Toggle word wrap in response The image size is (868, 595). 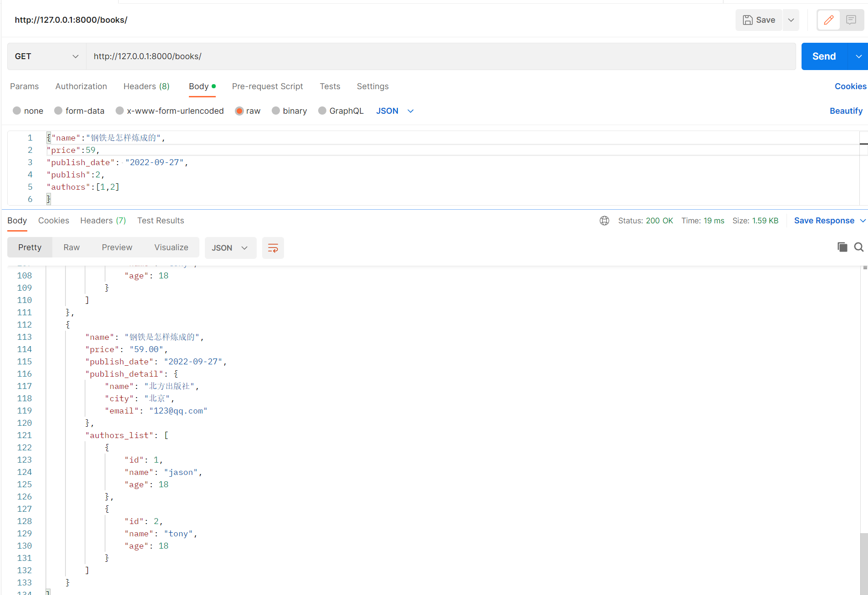[x=273, y=248]
